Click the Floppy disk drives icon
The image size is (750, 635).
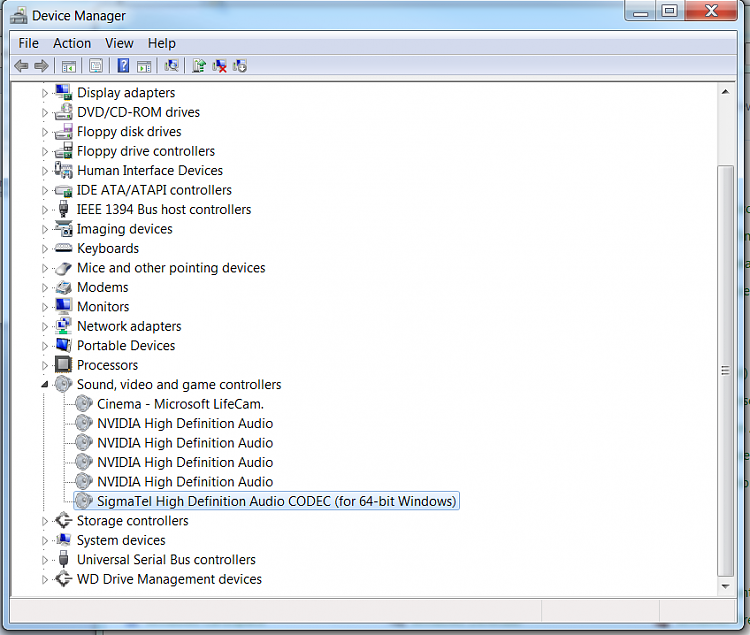63,131
